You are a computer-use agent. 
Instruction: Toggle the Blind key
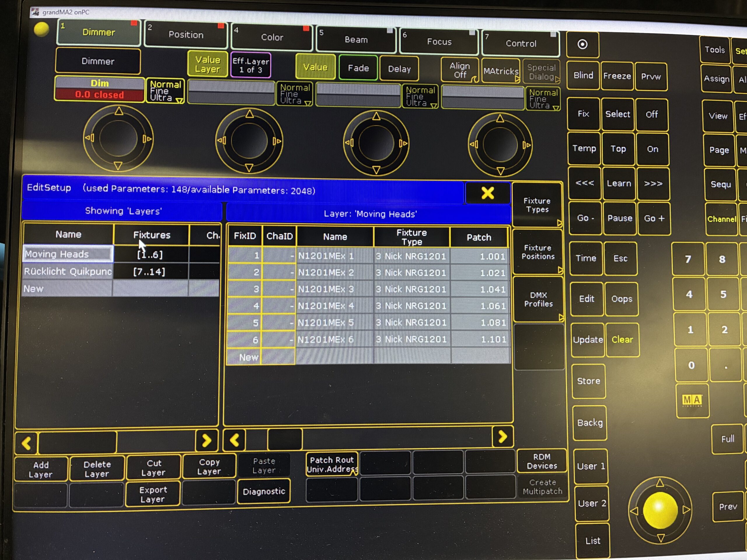[583, 76]
